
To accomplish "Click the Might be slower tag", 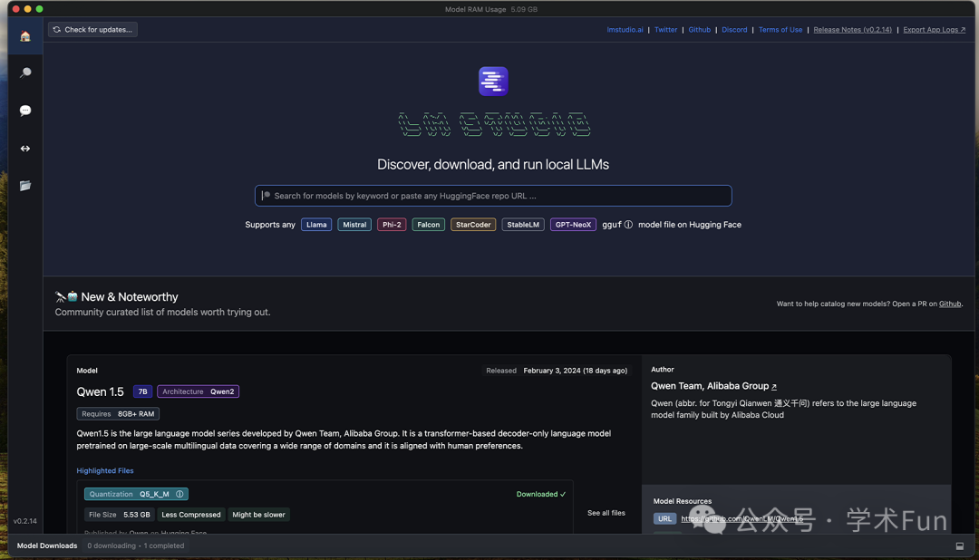I will [x=258, y=515].
